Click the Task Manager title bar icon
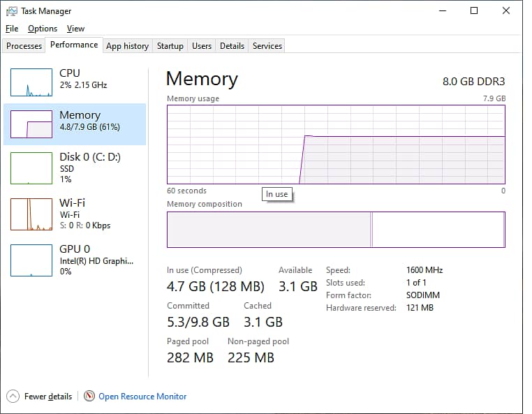The image size is (532, 414). click(x=12, y=11)
